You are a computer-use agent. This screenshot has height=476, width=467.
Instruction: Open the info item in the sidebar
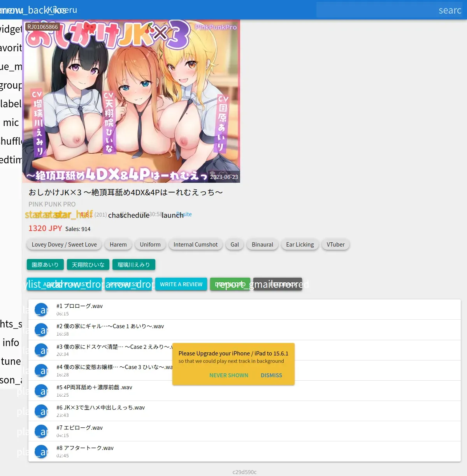[x=11, y=343]
